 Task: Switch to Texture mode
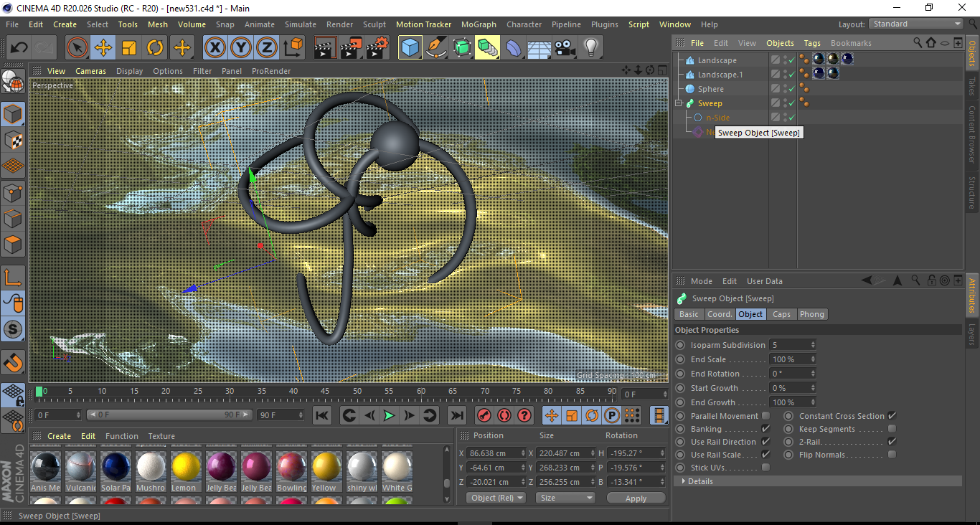coord(13,140)
